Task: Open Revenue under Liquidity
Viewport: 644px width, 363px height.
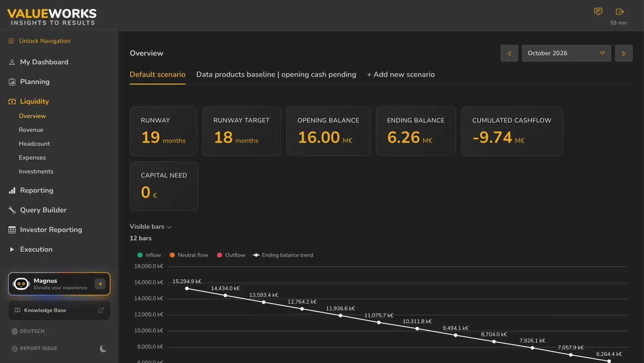Action: click(31, 130)
